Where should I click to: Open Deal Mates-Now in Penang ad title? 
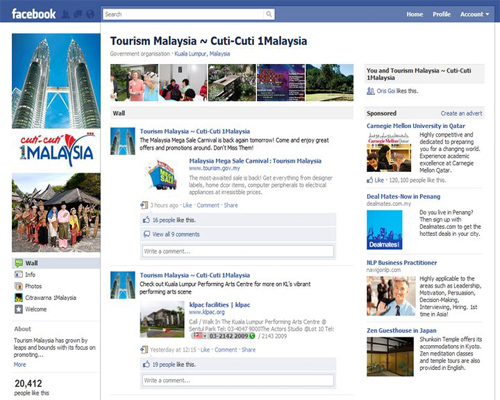coord(403,196)
